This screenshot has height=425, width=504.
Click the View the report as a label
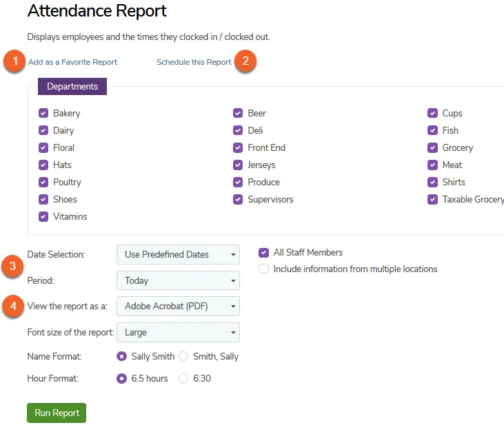point(67,306)
